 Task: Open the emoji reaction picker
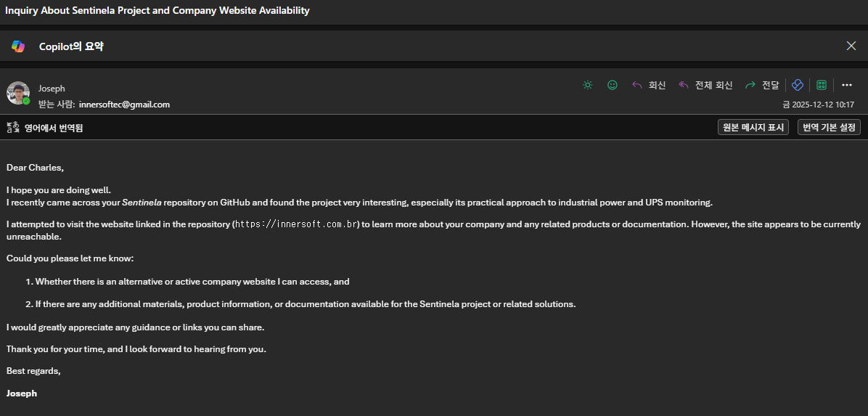[613, 85]
